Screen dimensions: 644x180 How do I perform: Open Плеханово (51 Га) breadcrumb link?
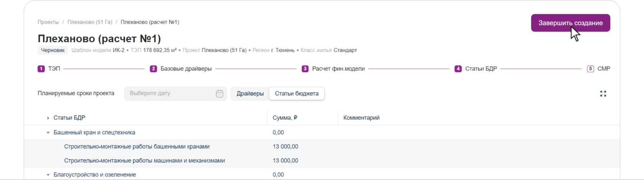[x=90, y=22]
